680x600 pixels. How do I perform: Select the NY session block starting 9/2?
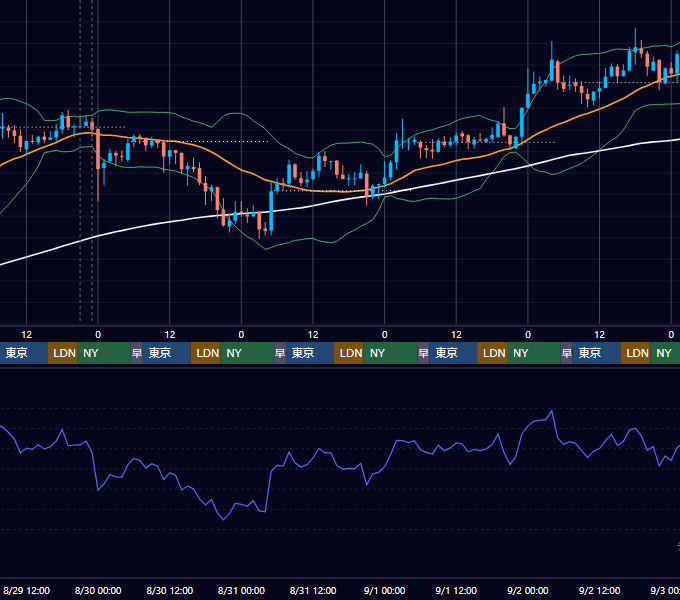pos(665,353)
